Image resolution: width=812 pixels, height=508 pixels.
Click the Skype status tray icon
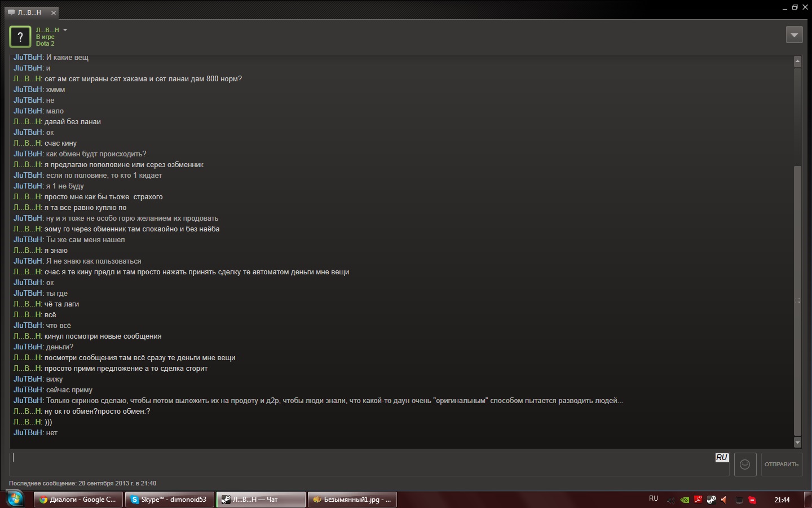click(x=752, y=500)
